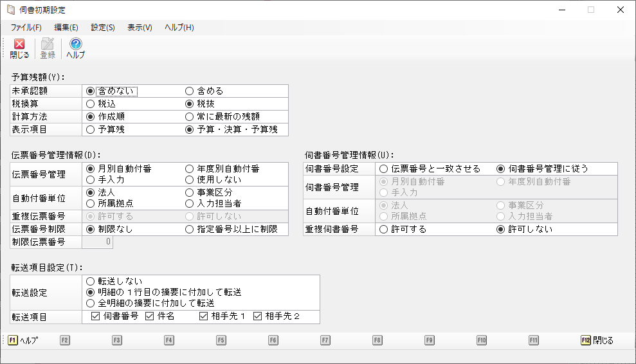
Task: Select 許可する for 重複伺書番号
Action: coord(384,230)
